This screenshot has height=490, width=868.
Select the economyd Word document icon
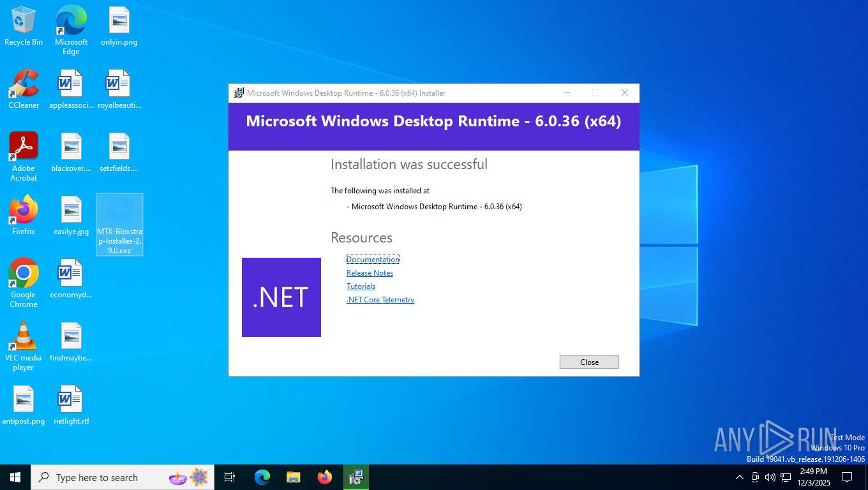tap(71, 279)
